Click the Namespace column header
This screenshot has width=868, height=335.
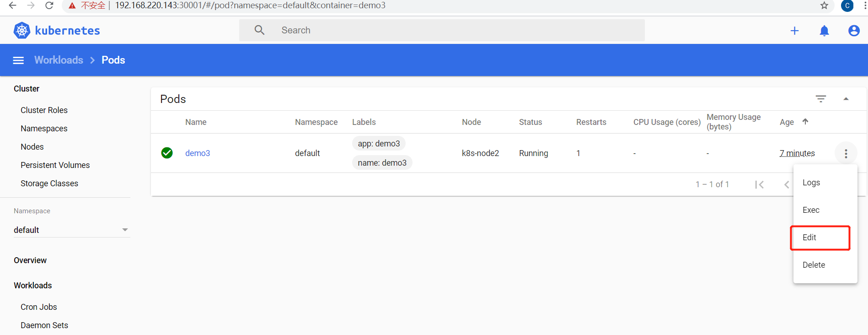[316, 122]
